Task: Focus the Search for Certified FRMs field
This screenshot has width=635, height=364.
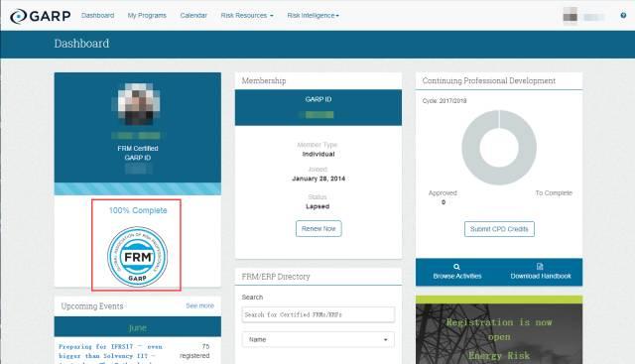Action: pyautogui.click(x=317, y=314)
